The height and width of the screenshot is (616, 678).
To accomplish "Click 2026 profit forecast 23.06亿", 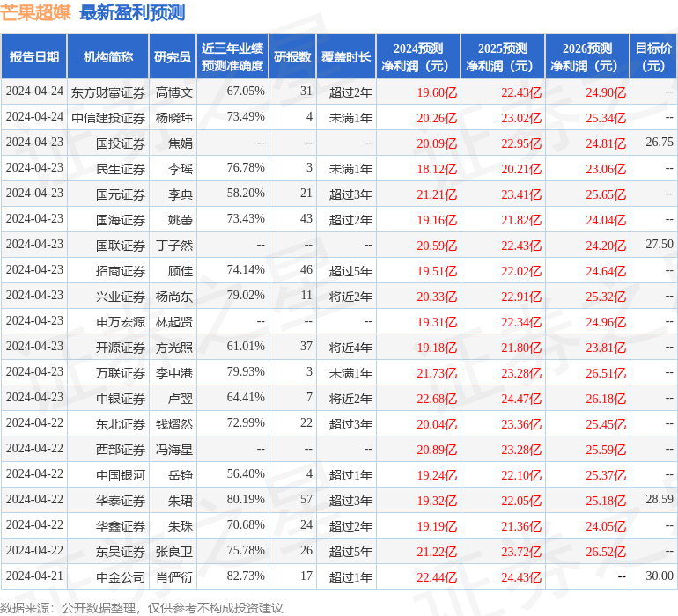I will 606,169.
